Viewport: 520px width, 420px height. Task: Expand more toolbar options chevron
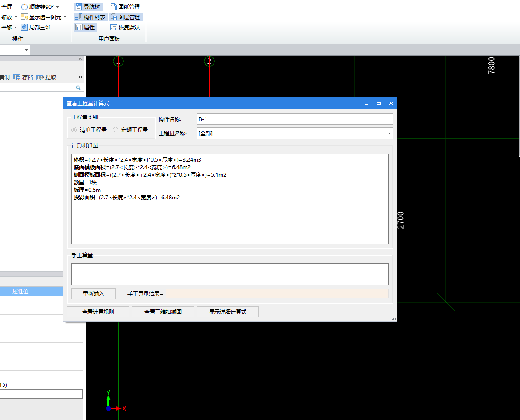coord(80,77)
